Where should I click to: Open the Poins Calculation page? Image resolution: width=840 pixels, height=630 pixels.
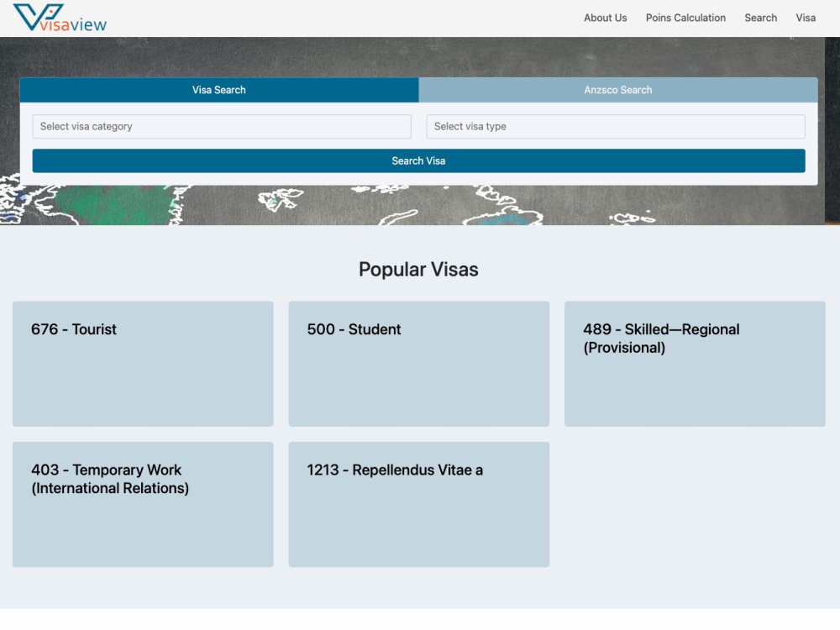[685, 18]
